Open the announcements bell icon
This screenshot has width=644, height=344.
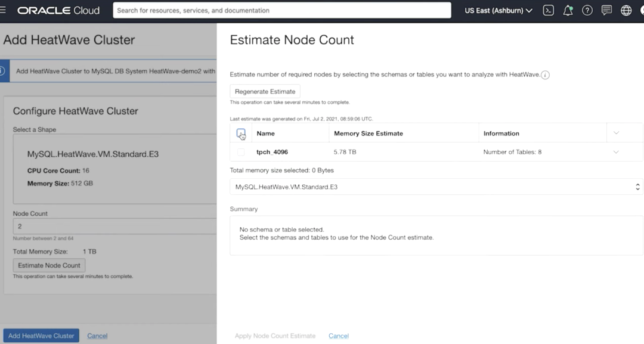568,10
